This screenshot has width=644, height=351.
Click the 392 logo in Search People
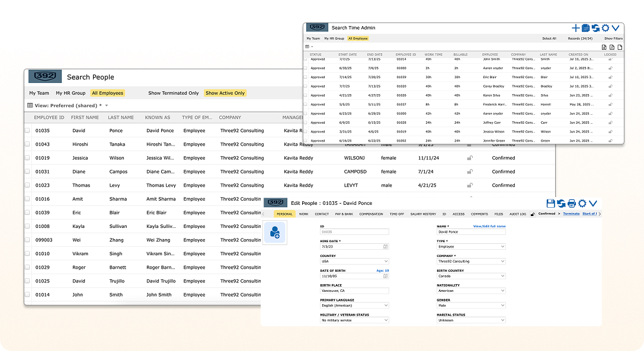click(45, 76)
